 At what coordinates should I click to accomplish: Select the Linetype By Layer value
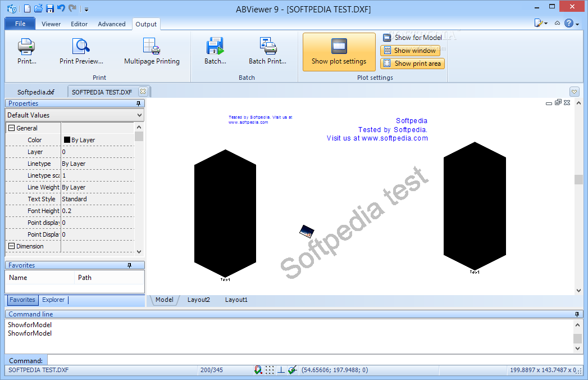(98, 164)
